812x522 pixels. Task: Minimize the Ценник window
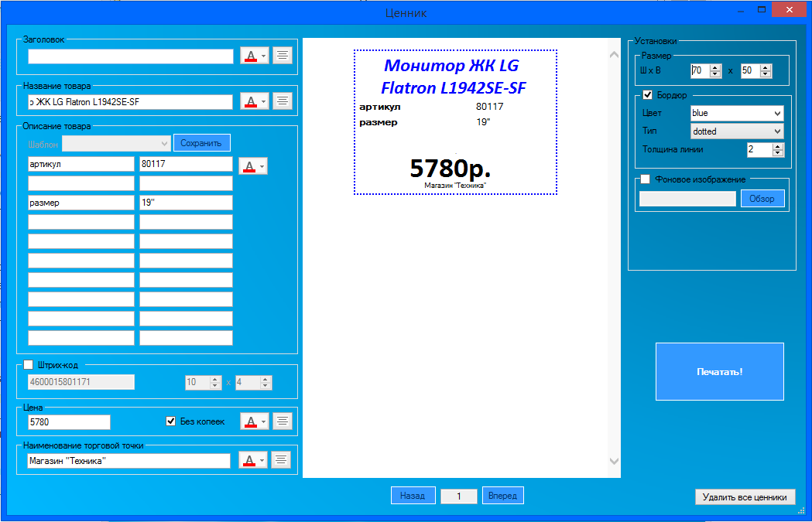[x=741, y=10]
